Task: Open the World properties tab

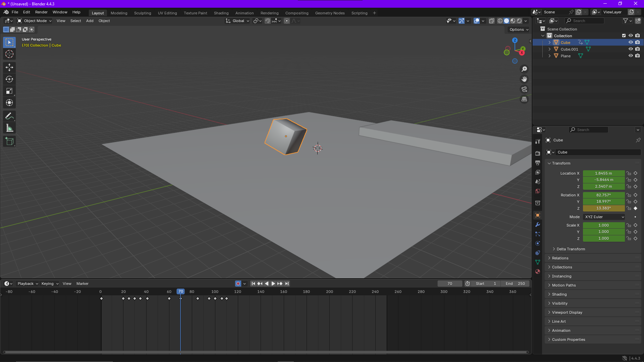Action: pos(538,191)
